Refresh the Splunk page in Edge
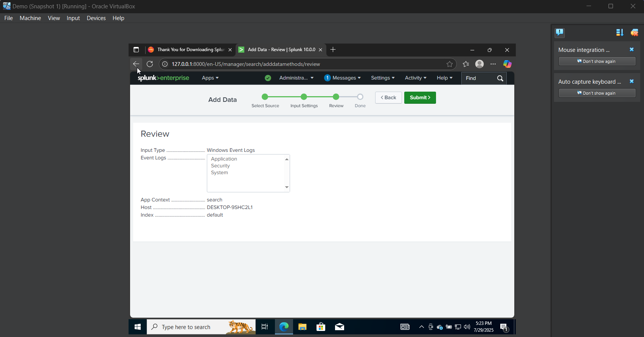The image size is (644, 337). point(150,64)
